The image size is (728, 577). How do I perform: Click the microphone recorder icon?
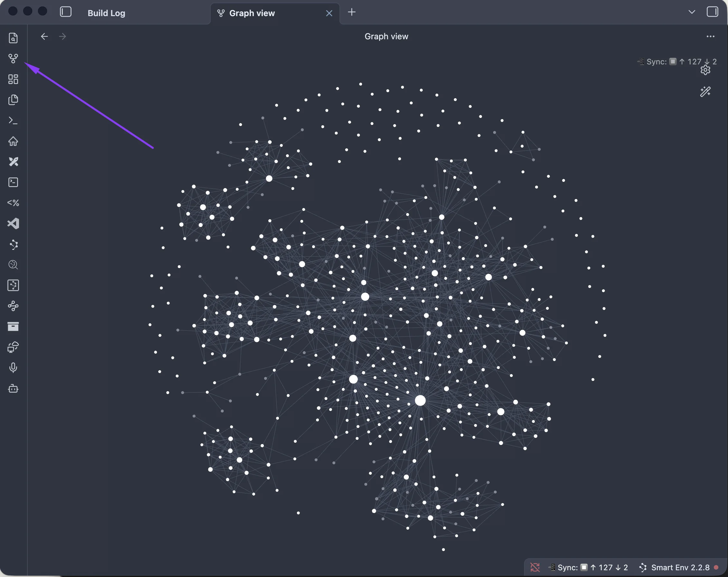(13, 367)
